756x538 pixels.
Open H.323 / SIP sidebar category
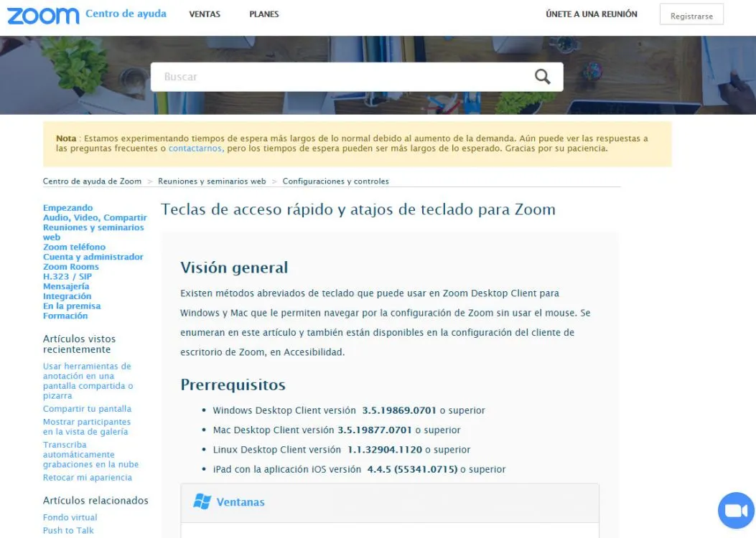(67, 276)
